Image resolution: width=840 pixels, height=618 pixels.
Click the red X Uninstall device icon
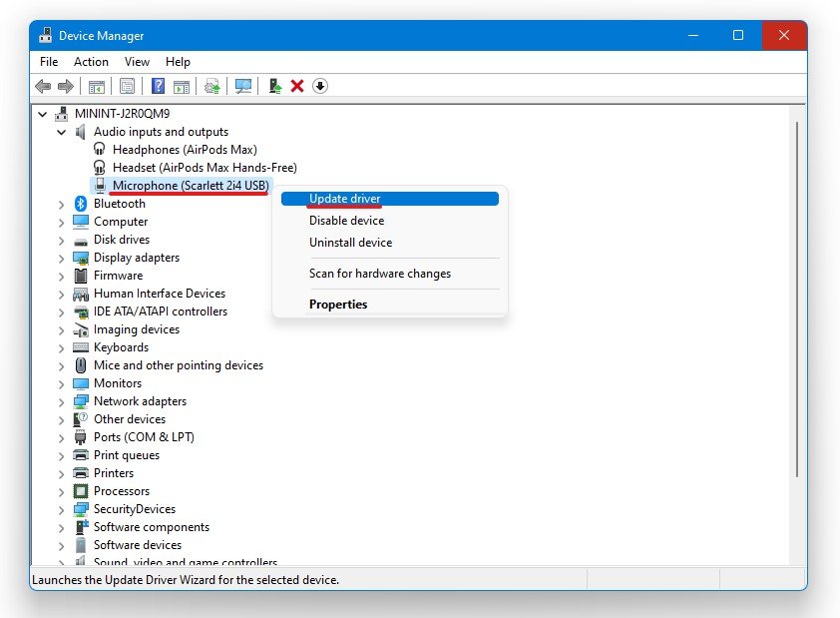click(x=297, y=86)
